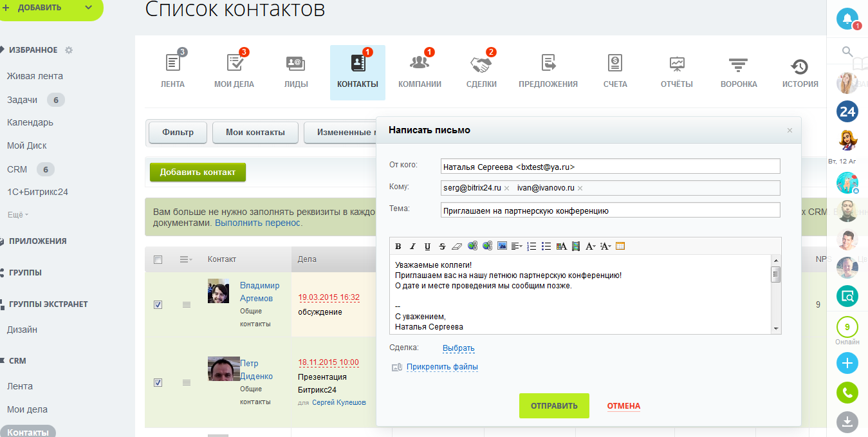Open the Лента section icon
868x437 pixels.
click(x=172, y=62)
